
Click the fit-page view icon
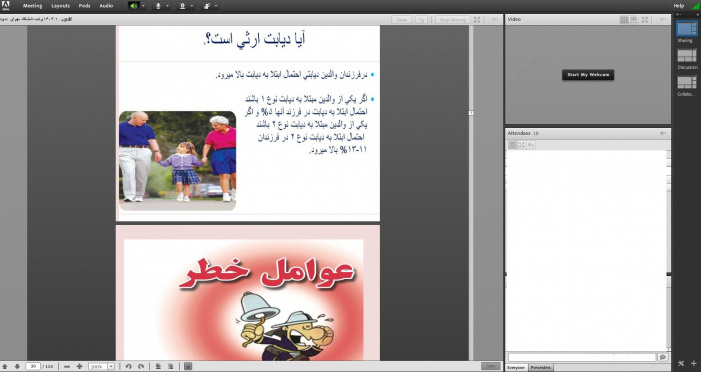pos(170,367)
